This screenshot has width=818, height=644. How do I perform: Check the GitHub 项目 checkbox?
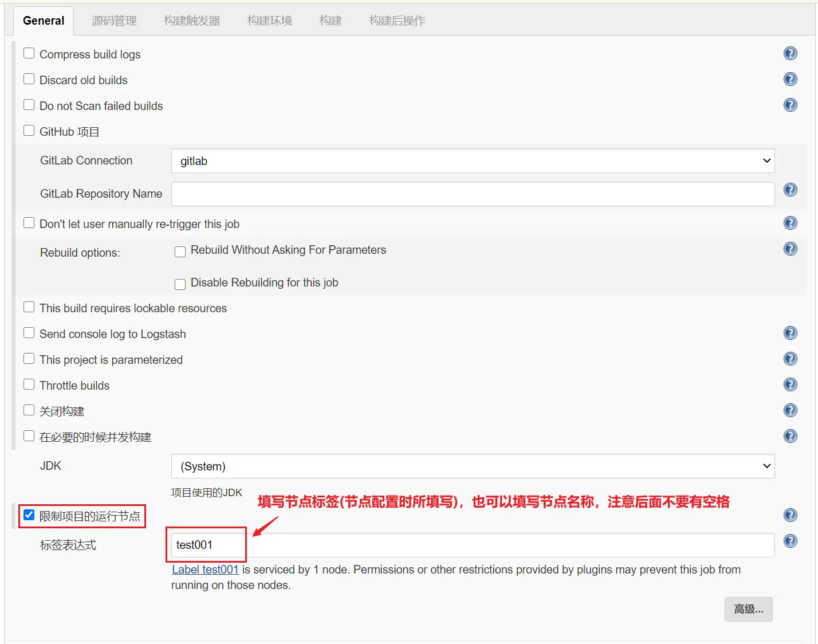[x=29, y=131]
